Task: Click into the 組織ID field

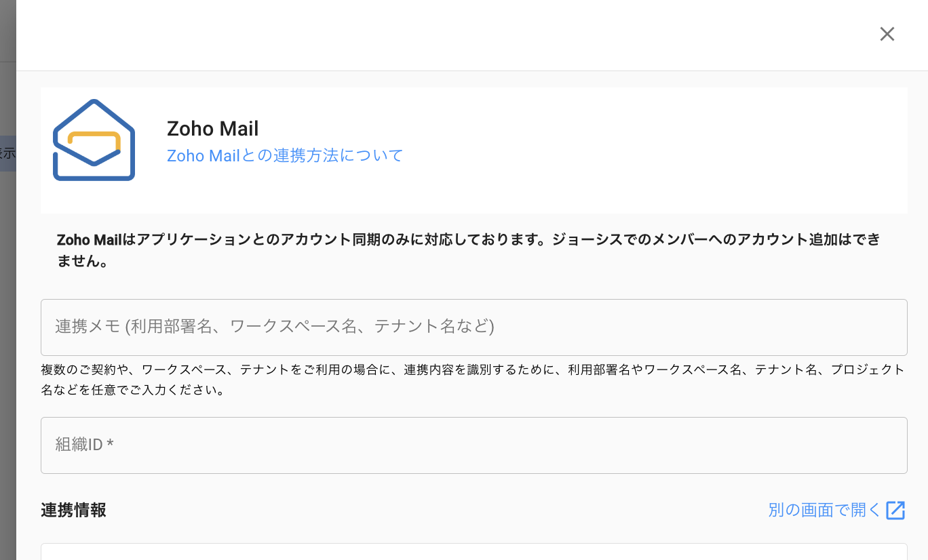Action: click(x=473, y=445)
